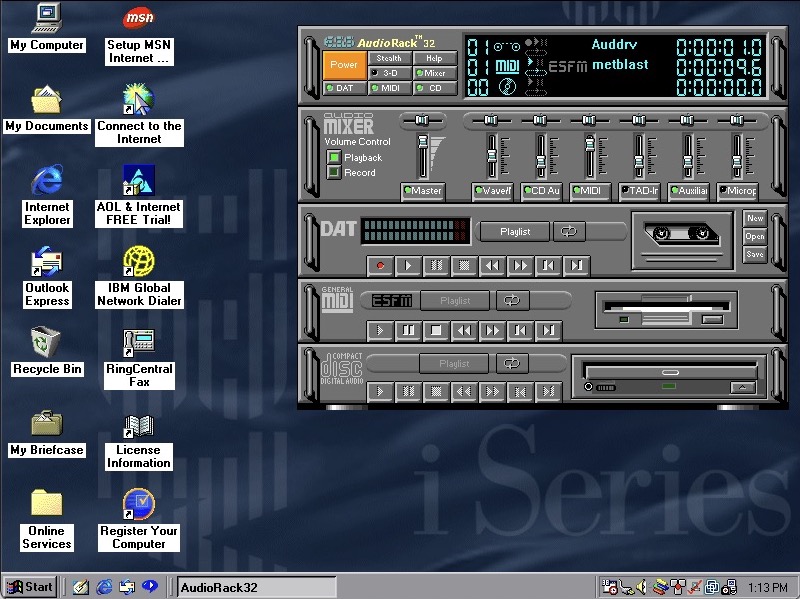The width and height of the screenshot is (800, 599).
Task: Click the cassette tape graphic in DAT deck
Action: tap(680, 234)
